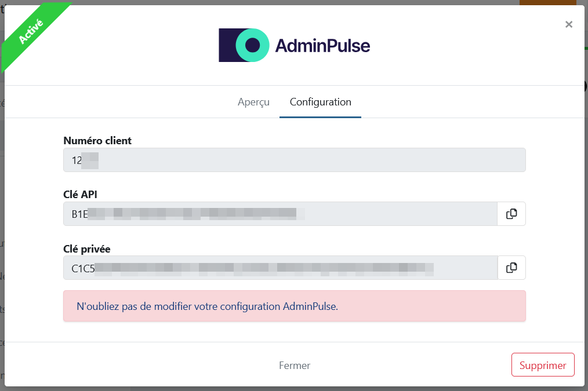Switch to the Aperçu tab
The width and height of the screenshot is (588, 391).
(253, 102)
